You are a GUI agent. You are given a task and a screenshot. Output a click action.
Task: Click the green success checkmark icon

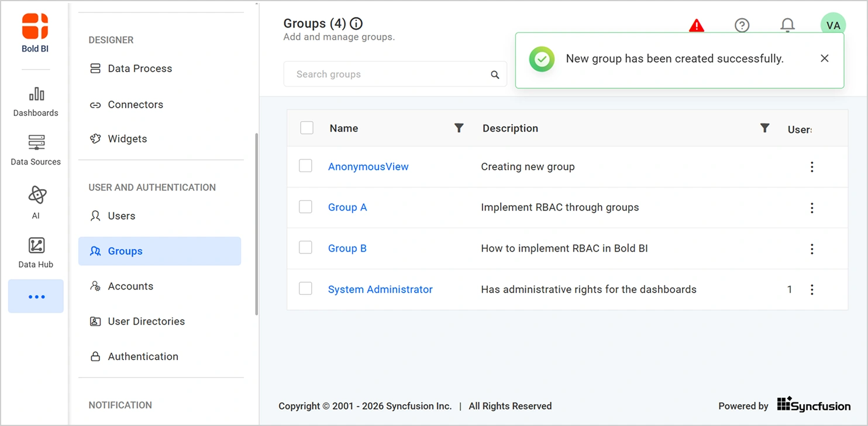[542, 59]
